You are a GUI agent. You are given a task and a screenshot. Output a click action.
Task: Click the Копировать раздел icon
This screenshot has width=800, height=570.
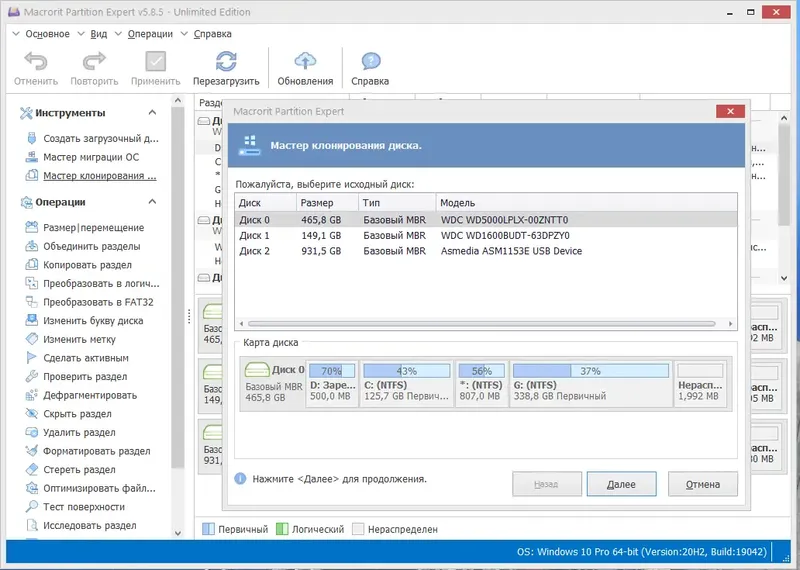(32, 264)
